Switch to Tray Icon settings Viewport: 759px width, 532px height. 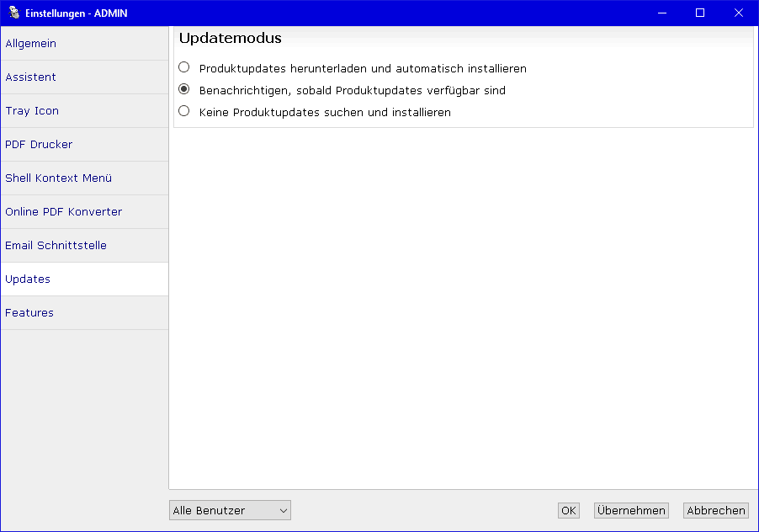click(84, 110)
